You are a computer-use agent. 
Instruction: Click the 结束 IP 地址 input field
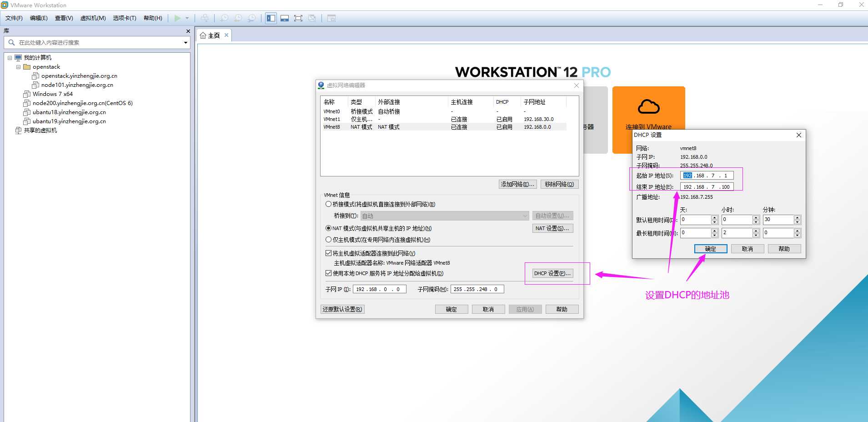coord(707,187)
